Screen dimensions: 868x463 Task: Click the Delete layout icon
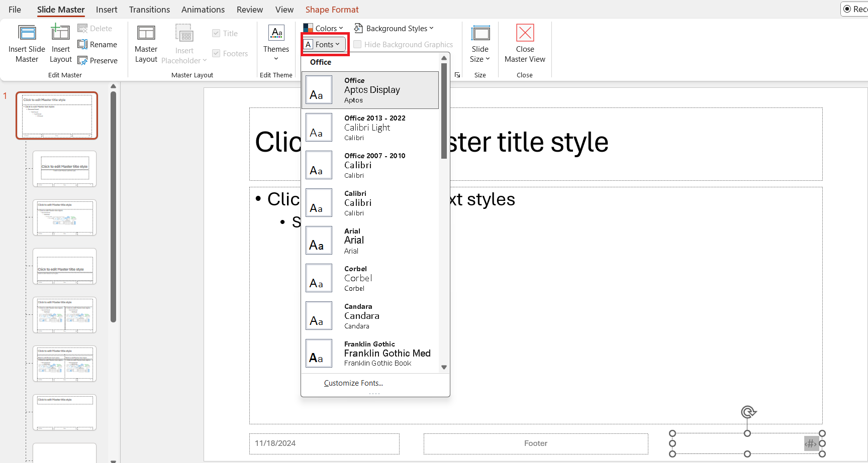click(82, 29)
